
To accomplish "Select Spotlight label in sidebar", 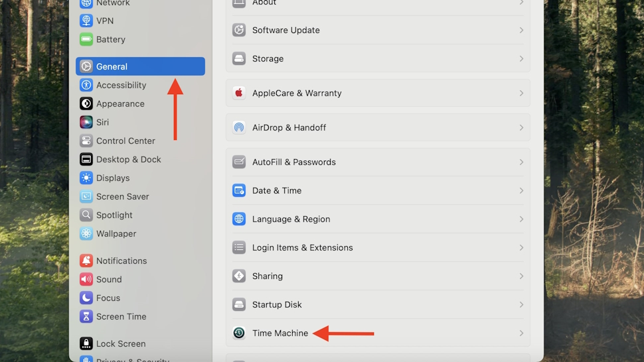I will (114, 215).
